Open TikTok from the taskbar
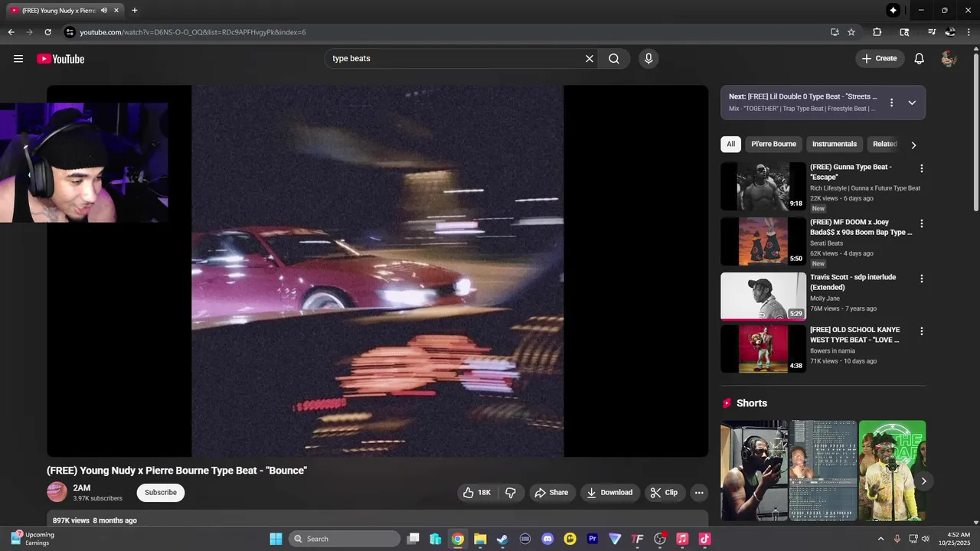Image resolution: width=980 pixels, height=551 pixels. 704,539
